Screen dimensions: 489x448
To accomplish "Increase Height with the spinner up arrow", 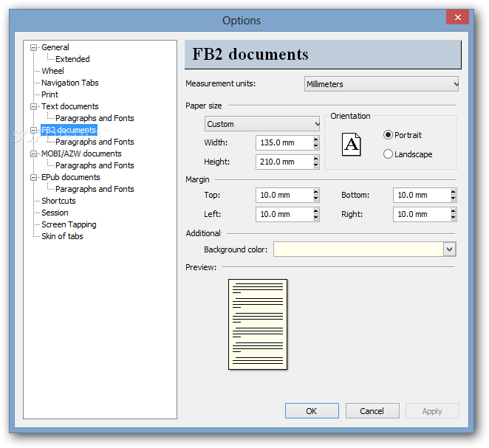I will [316, 159].
